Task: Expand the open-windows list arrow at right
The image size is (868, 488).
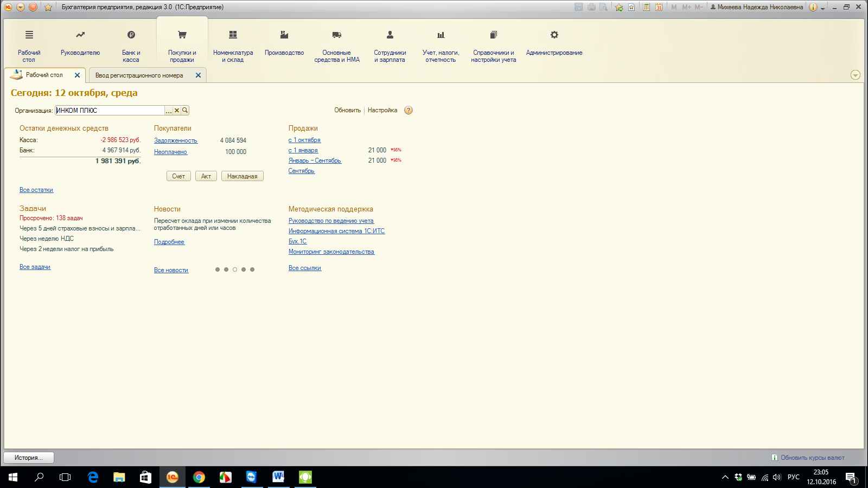Action: 856,75
